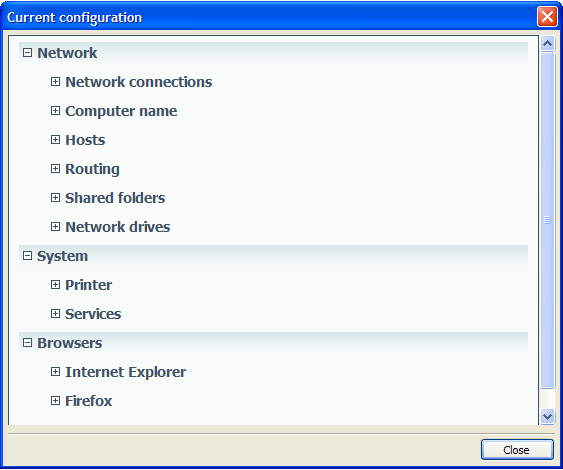Select the Hosts tree label
Image resolution: width=563 pixels, height=470 pixels.
(85, 140)
